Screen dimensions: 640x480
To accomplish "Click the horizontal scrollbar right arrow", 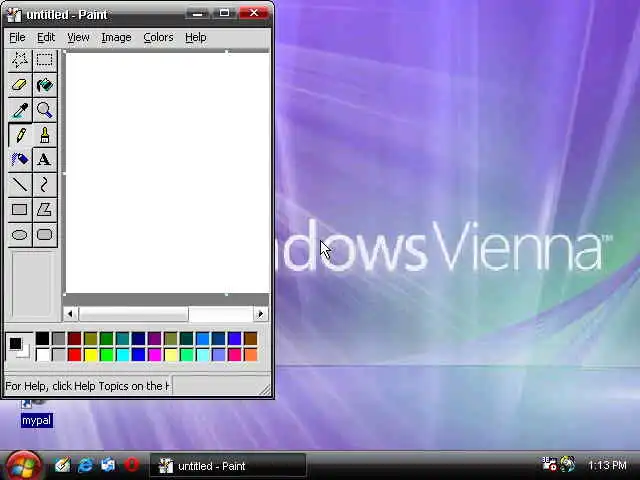I will 260,314.
